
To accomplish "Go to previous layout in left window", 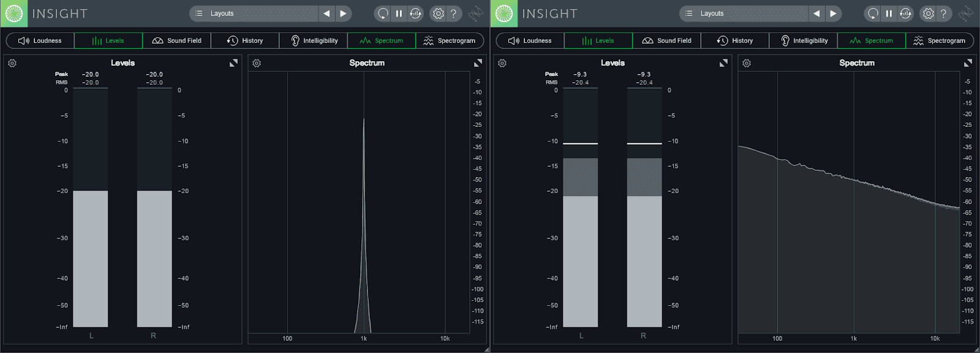I will coord(326,13).
